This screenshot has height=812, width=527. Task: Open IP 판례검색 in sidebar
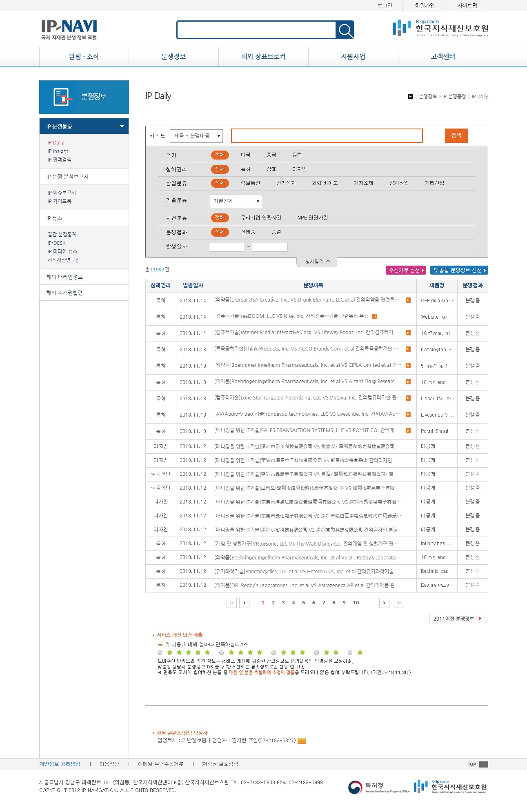click(x=59, y=160)
